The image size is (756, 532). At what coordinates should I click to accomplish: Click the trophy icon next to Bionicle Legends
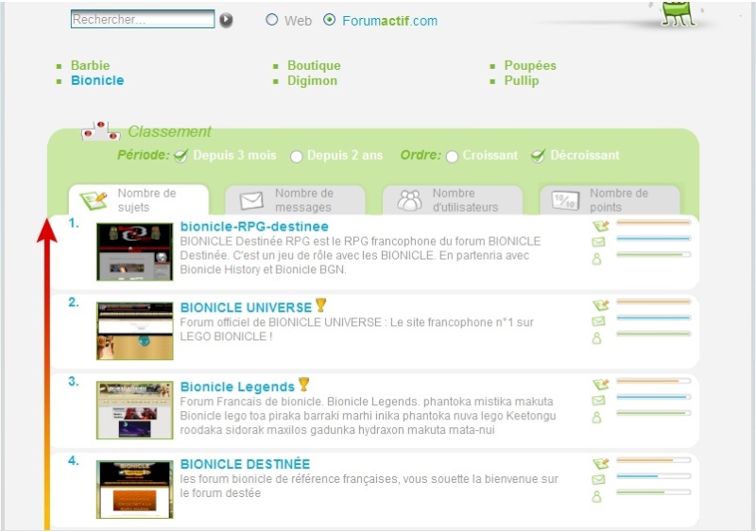point(303,384)
